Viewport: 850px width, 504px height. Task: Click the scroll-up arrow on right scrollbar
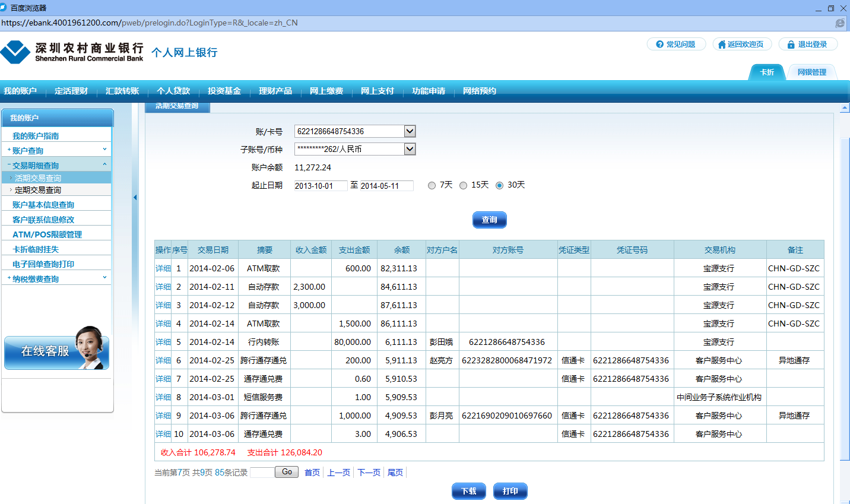[845, 108]
